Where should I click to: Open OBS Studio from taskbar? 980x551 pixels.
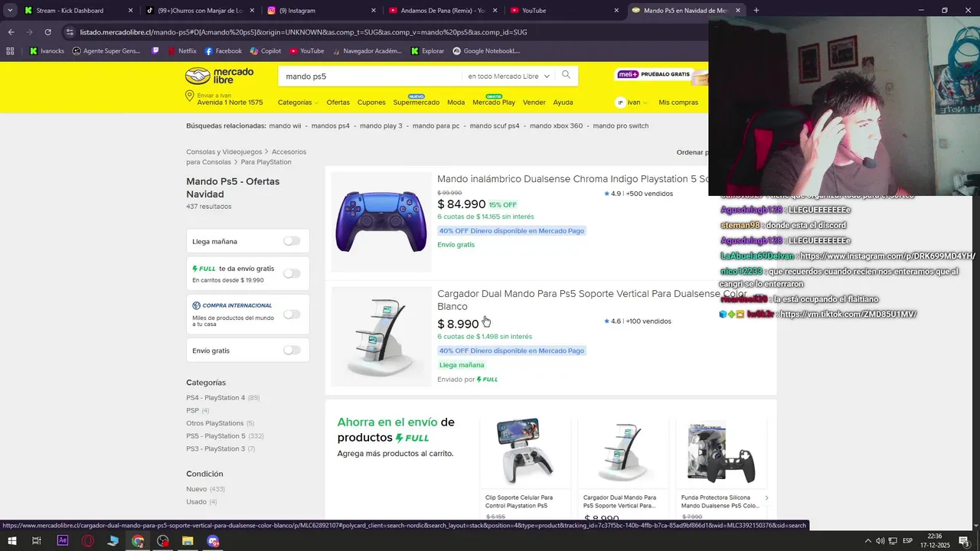(163, 541)
